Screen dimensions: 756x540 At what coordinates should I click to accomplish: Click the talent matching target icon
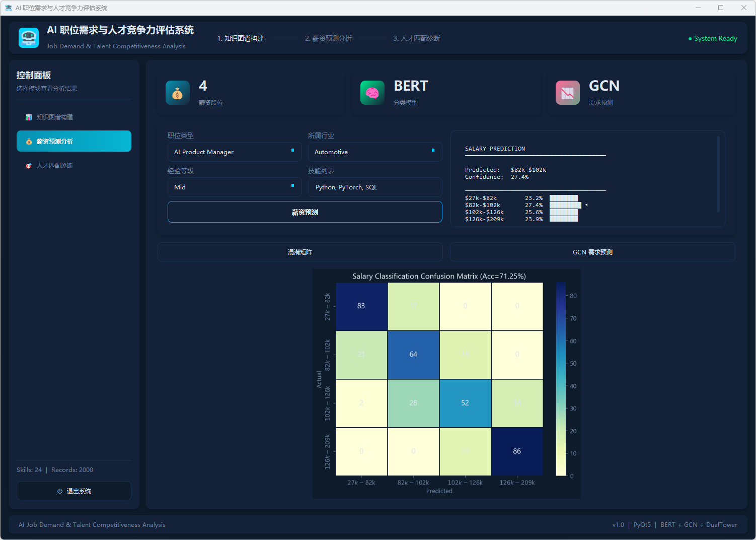click(29, 166)
